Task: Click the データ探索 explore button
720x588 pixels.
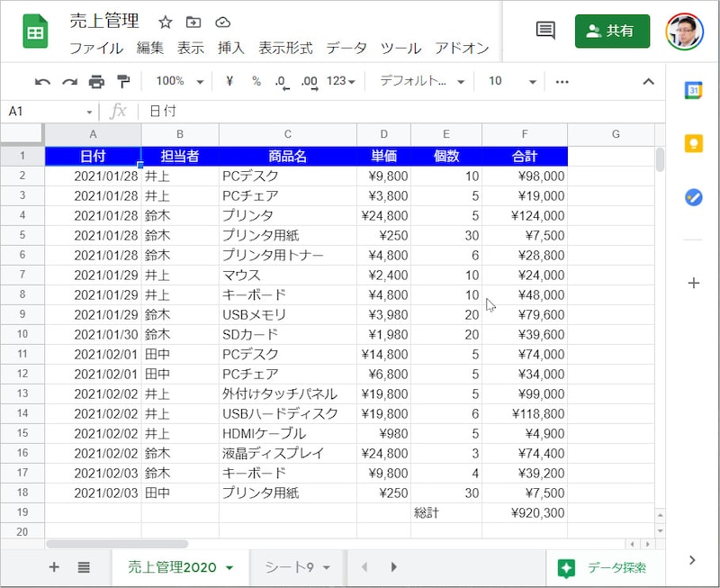Action: click(602, 567)
